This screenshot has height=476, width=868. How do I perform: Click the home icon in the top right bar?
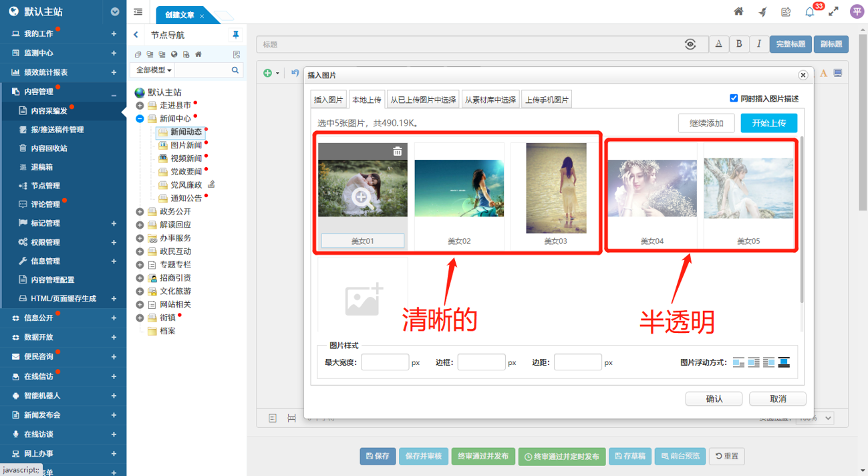(740, 11)
